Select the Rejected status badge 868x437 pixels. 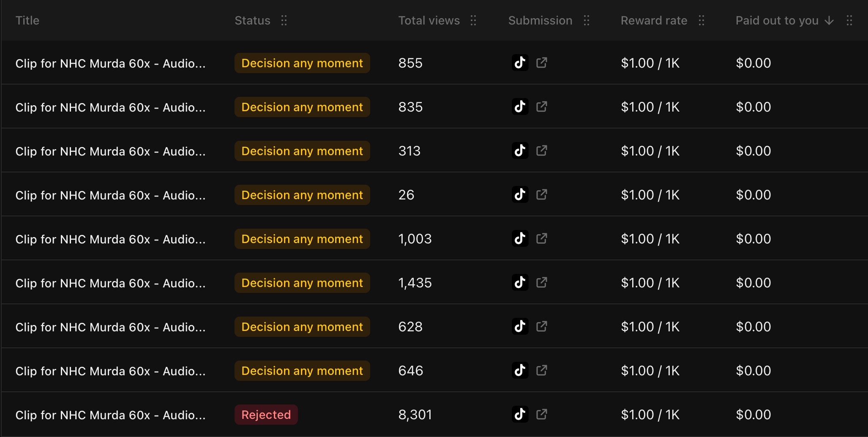pos(266,415)
